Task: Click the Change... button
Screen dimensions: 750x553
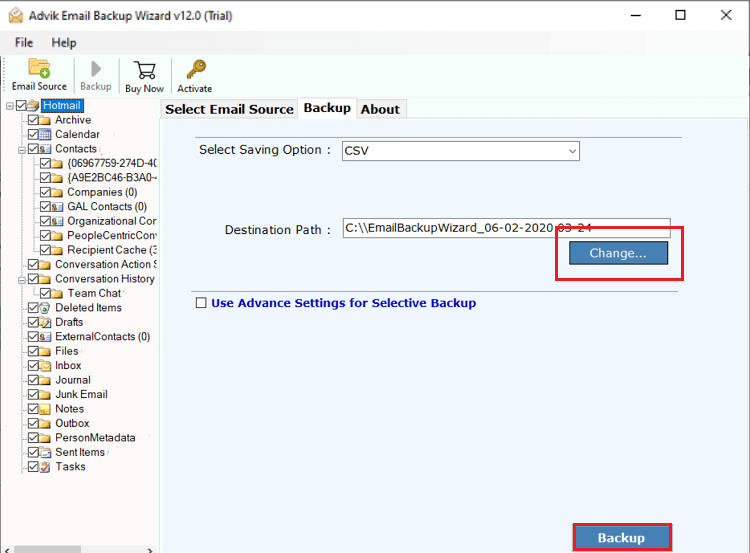Action: (618, 253)
